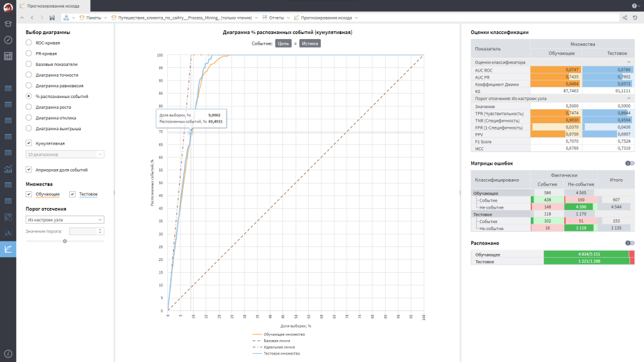Screen dimensions: 644x362
Task: Click the Цель event button
Action: click(x=283, y=43)
